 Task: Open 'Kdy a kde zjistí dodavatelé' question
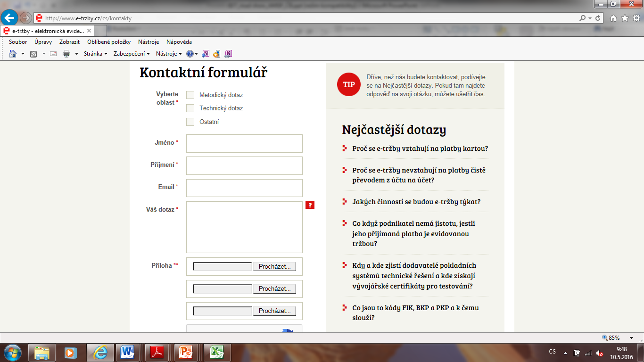pyautogui.click(x=414, y=276)
